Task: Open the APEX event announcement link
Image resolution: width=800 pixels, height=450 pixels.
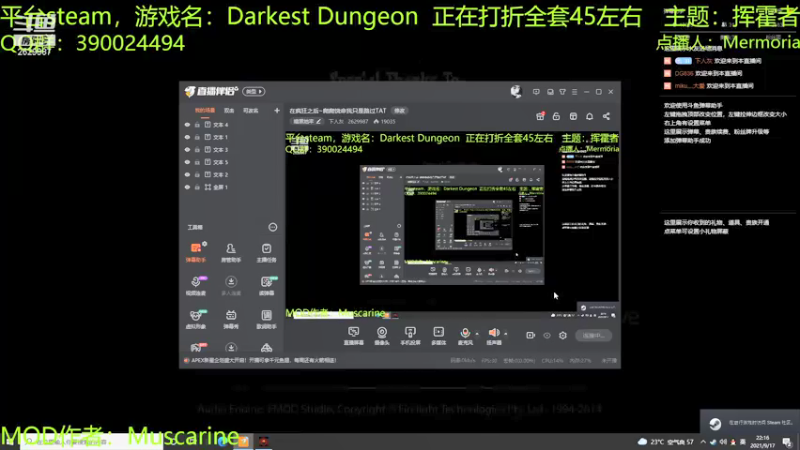Action: [263, 360]
